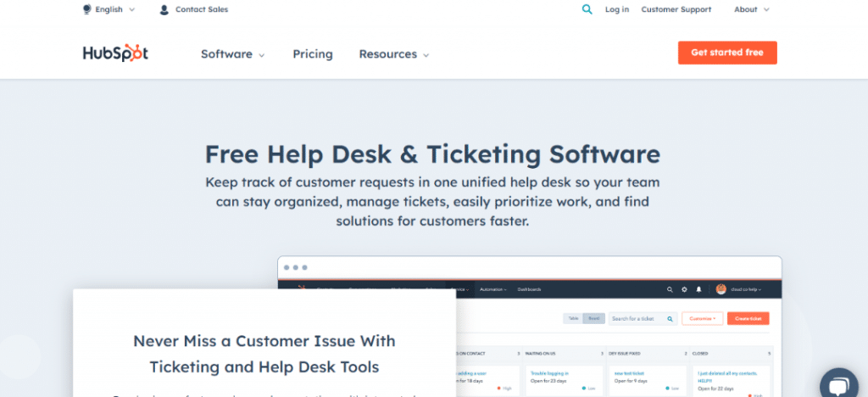Open site search with magnifier icon
The height and width of the screenshot is (397, 868).
tap(587, 9)
